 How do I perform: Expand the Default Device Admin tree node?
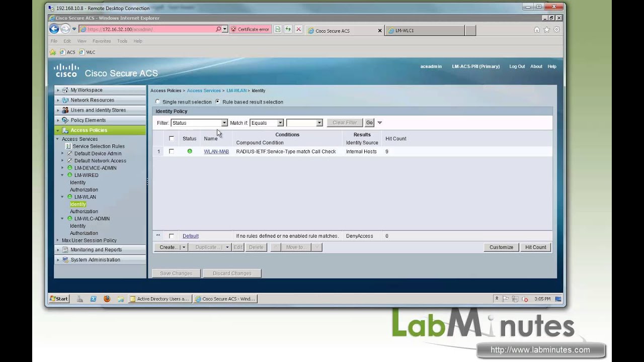click(62, 153)
